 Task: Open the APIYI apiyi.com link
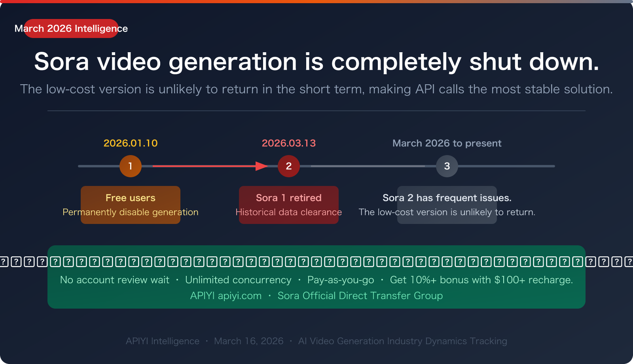tap(225, 296)
